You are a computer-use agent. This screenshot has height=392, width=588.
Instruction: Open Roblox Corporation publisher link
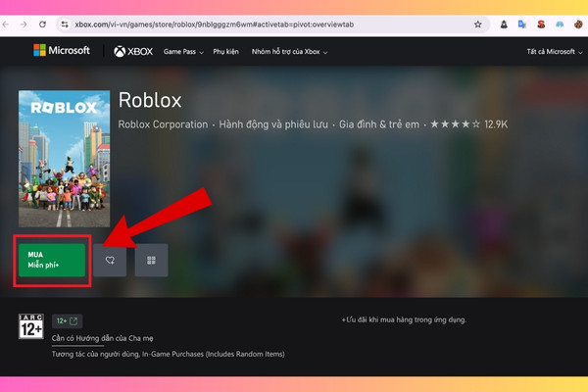[163, 124]
